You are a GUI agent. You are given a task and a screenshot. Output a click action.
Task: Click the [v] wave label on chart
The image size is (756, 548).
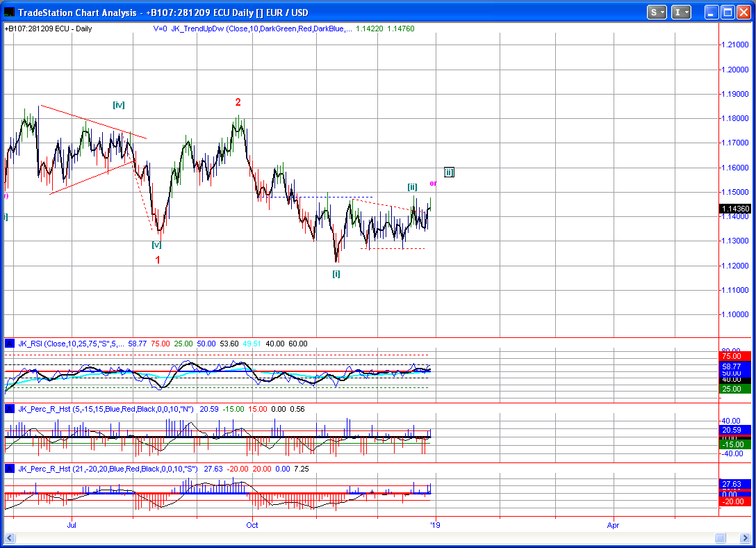[156, 245]
